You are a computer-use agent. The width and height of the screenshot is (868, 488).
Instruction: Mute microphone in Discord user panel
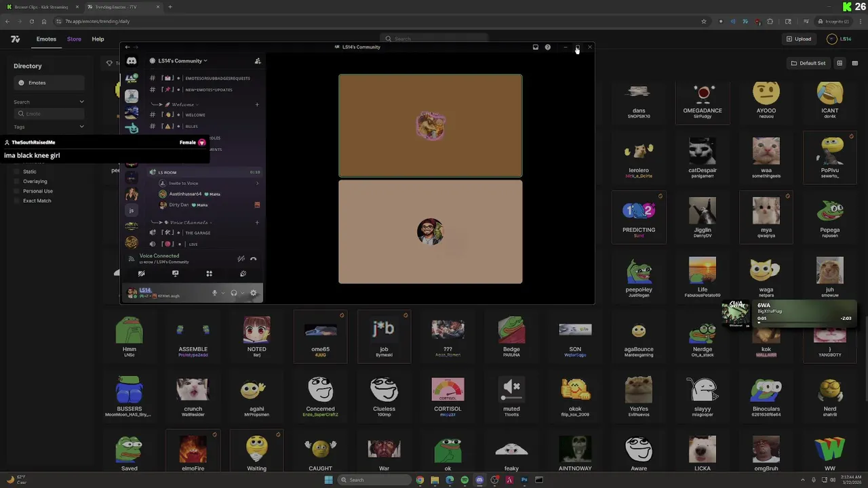(214, 293)
